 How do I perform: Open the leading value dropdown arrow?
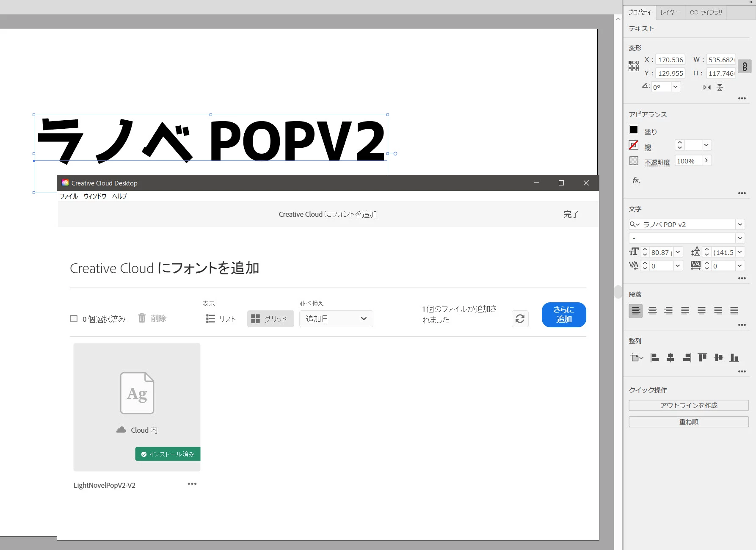(x=740, y=252)
